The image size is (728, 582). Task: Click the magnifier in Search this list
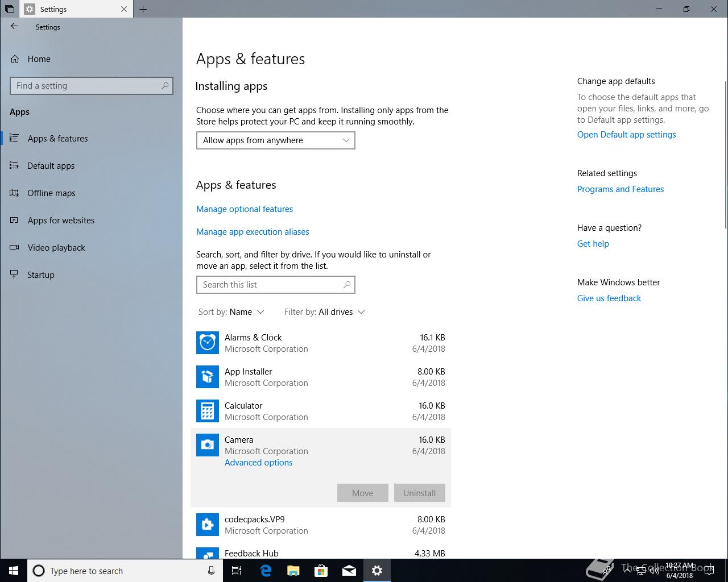[x=347, y=285]
